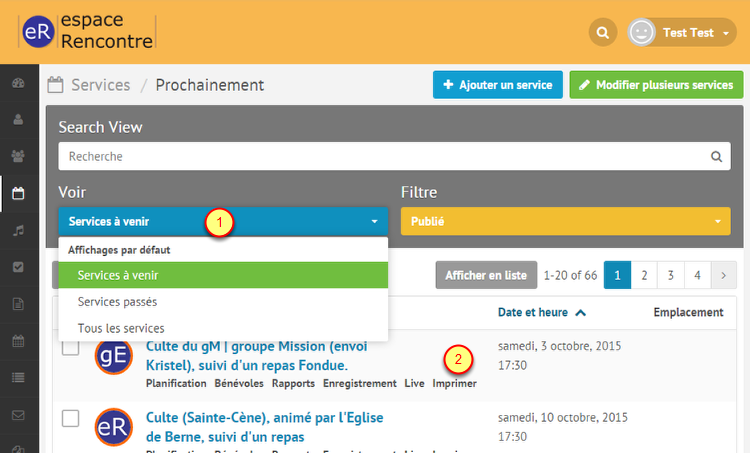Click 'Ajouter un service' button

point(497,85)
